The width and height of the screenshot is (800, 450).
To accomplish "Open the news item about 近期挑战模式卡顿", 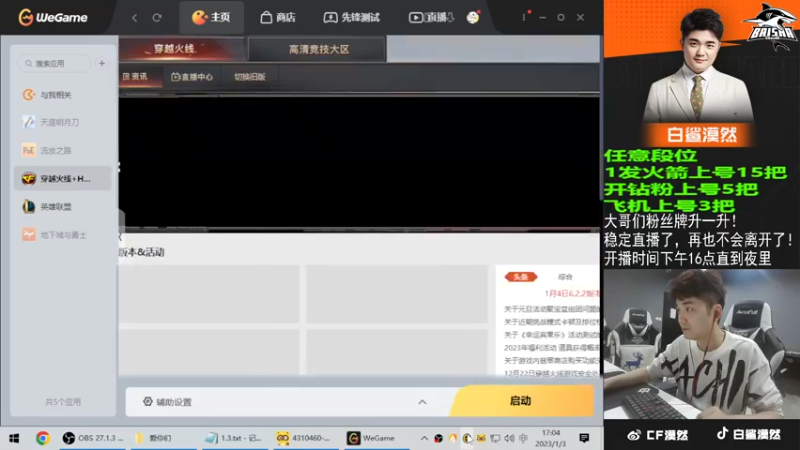I will [x=552, y=322].
